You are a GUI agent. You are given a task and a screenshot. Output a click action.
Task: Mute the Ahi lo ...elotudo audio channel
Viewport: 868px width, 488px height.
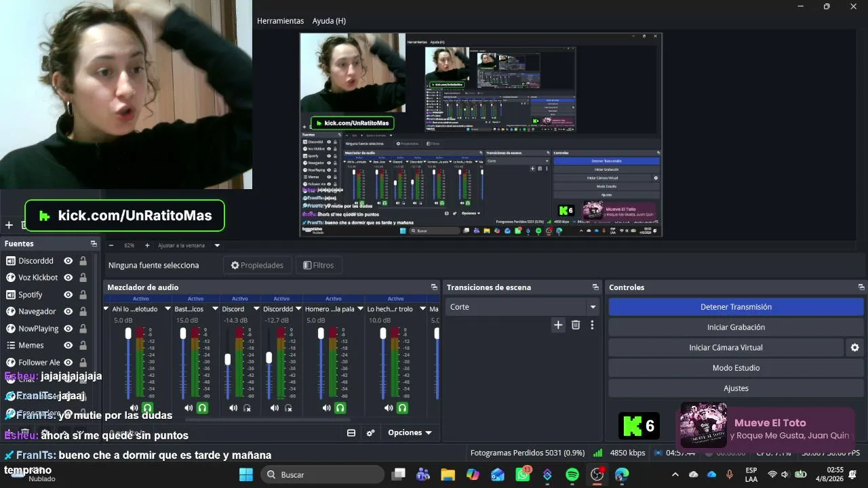tap(134, 408)
